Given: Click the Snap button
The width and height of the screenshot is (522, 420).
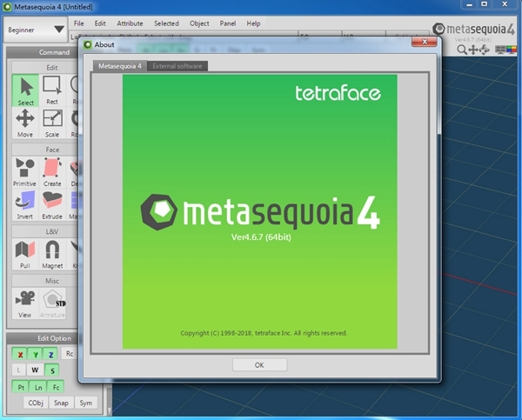Looking at the screenshot, I should [61, 403].
